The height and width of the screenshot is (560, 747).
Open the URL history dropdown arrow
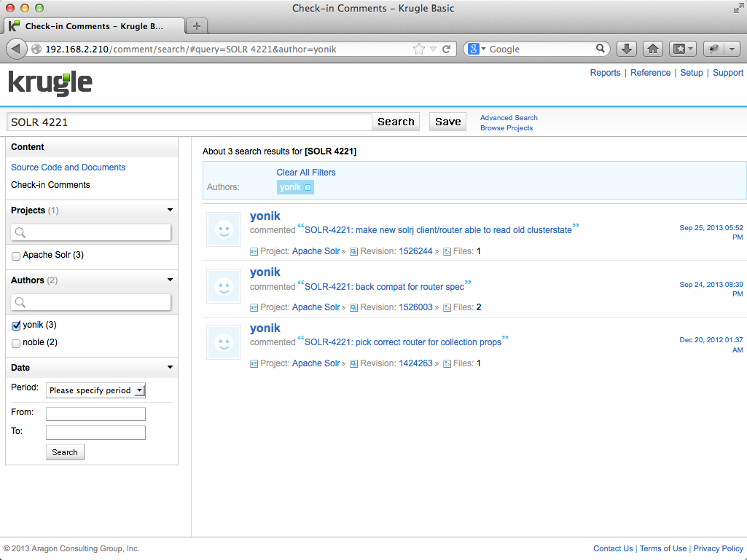coord(433,49)
